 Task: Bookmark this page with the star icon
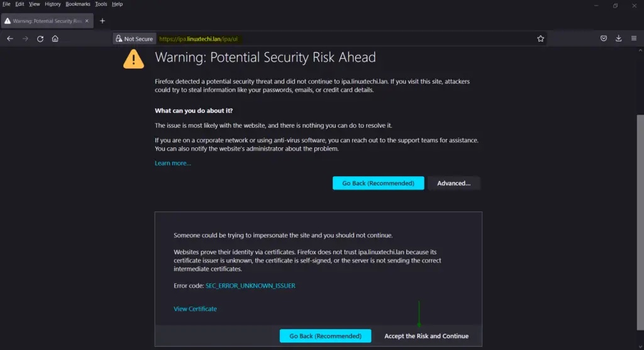pyautogui.click(x=540, y=38)
